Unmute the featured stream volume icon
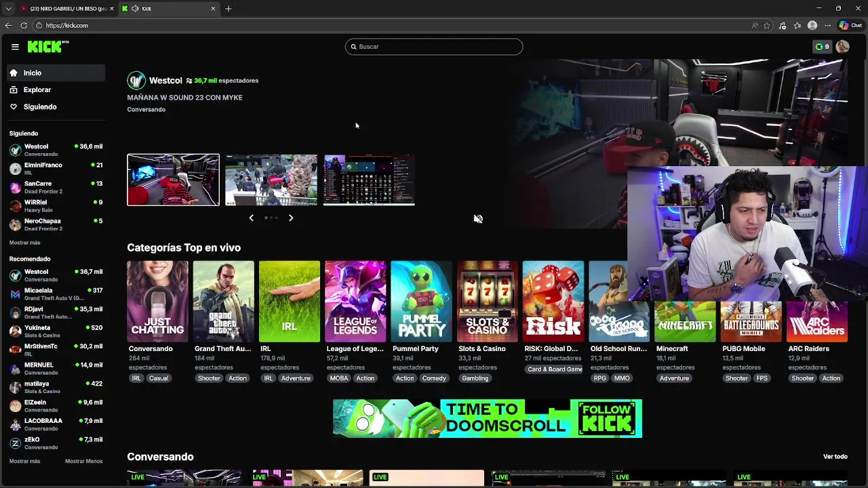 pyautogui.click(x=478, y=219)
